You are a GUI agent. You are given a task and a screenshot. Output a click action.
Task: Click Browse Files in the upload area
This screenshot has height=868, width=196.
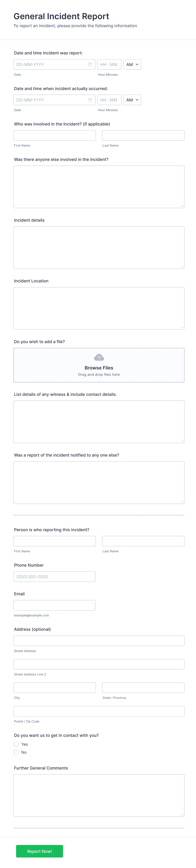coord(99,368)
